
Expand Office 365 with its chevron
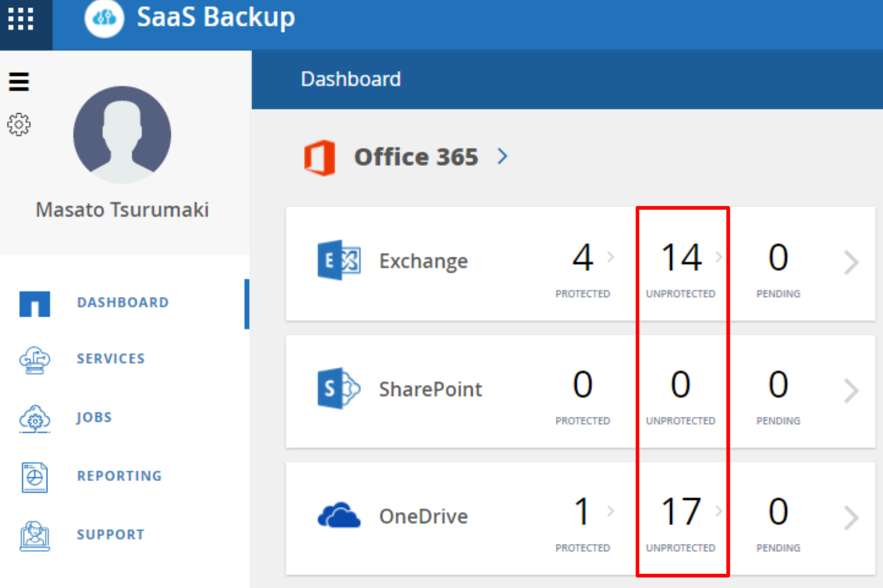pos(503,156)
